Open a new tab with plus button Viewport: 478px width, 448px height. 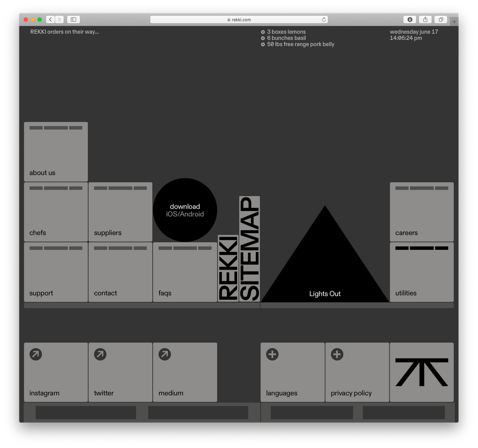[454, 21]
